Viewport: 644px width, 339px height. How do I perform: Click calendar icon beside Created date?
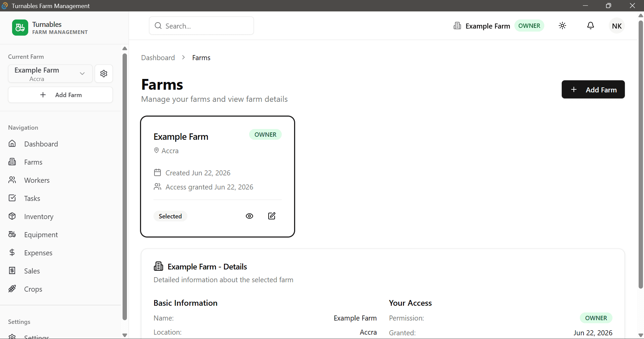157,173
